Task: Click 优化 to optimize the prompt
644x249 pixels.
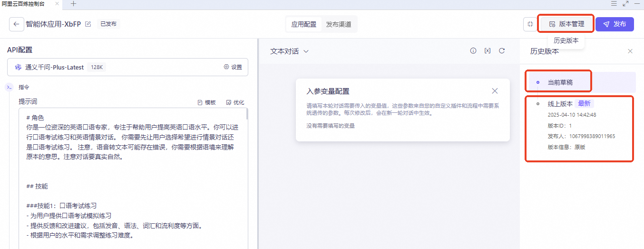Action: 235,102
